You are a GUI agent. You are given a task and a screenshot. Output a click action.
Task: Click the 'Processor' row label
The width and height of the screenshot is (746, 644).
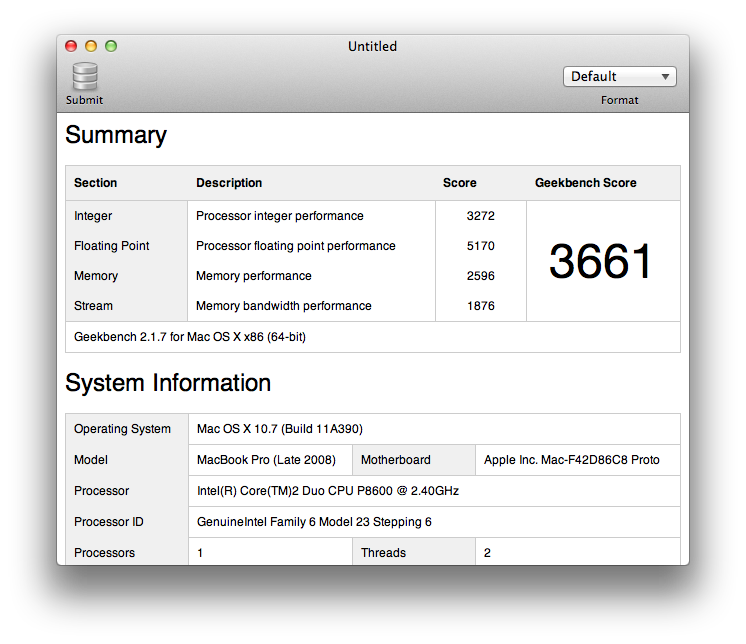tap(101, 491)
